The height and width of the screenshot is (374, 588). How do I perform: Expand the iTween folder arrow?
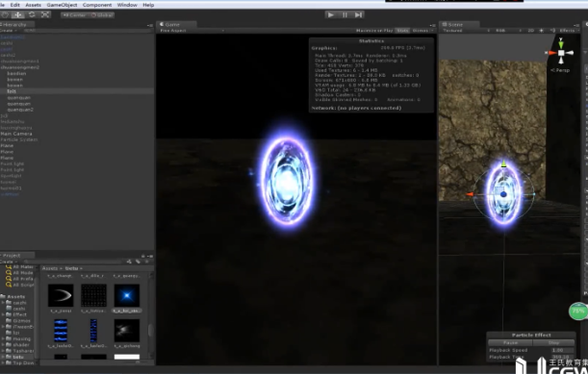tap(3, 326)
